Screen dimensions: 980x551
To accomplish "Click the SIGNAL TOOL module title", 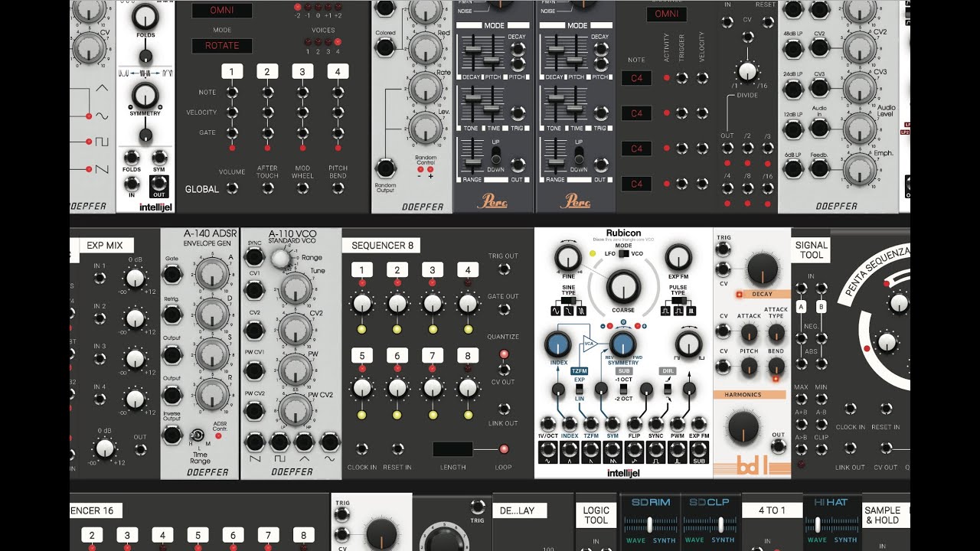I will (x=811, y=250).
